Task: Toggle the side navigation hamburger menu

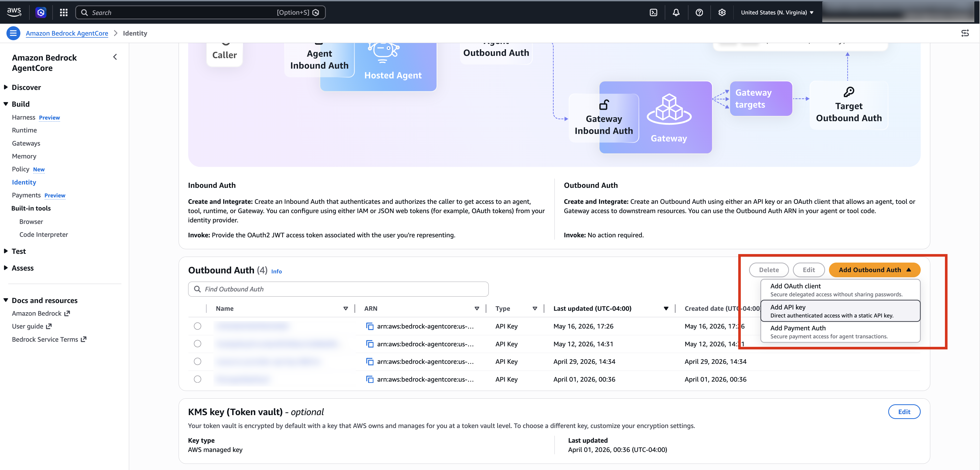Action: pyautogui.click(x=13, y=33)
